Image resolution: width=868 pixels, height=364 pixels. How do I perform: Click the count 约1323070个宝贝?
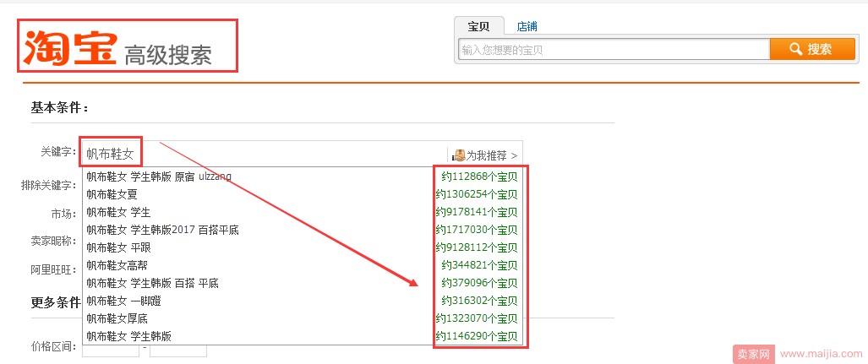click(477, 318)
